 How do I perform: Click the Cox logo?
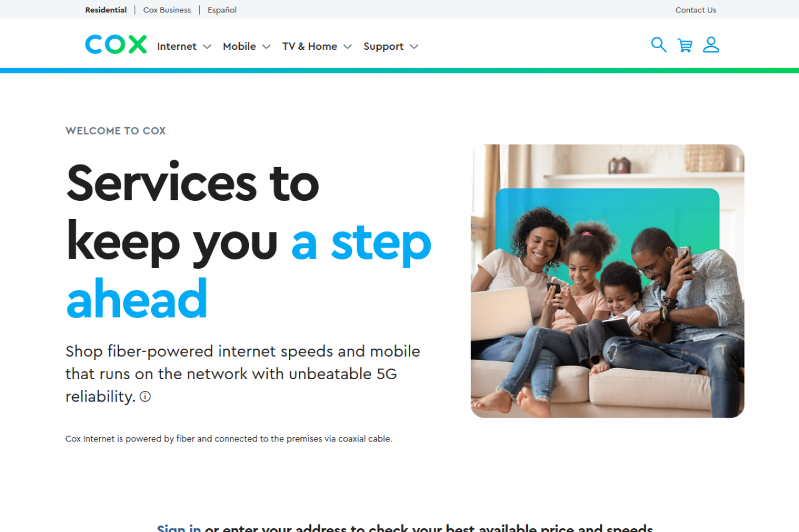[116, 45]
